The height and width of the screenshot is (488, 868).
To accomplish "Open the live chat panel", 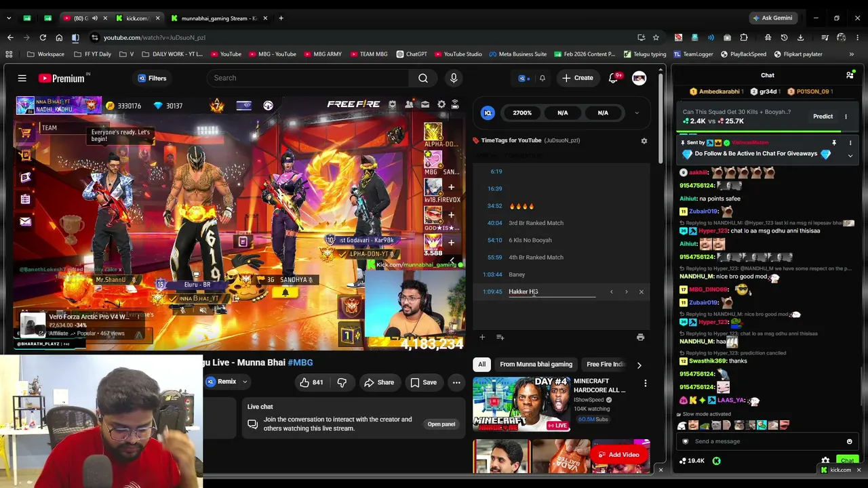I will 441,424.
